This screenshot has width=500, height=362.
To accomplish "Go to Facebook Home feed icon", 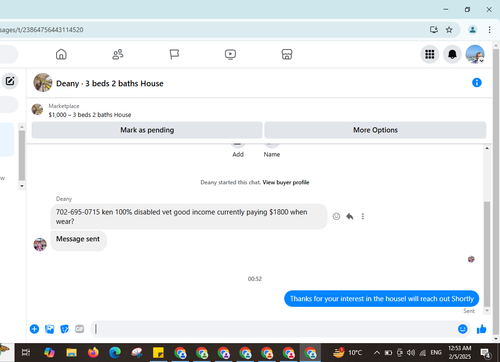I will click(61, 54).
